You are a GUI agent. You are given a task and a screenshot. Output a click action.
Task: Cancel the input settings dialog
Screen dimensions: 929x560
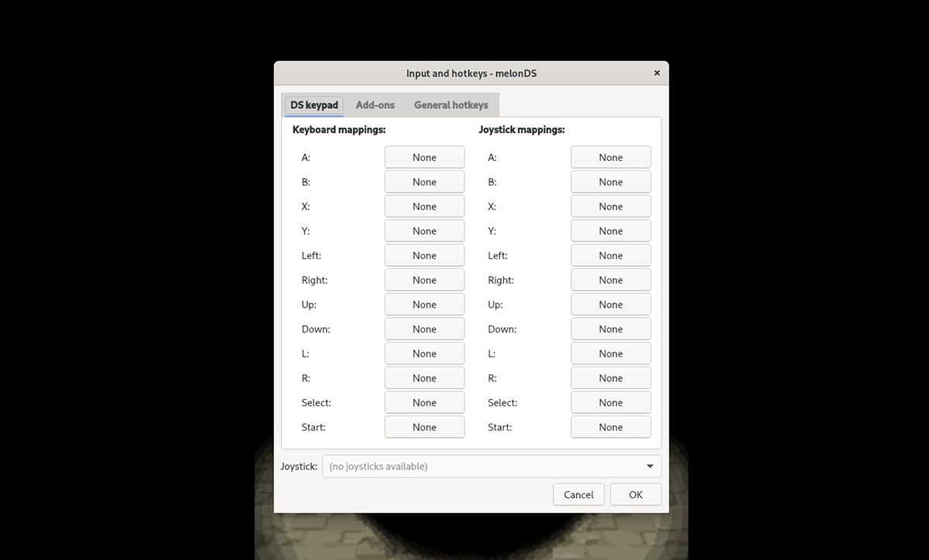coord(578,494)
